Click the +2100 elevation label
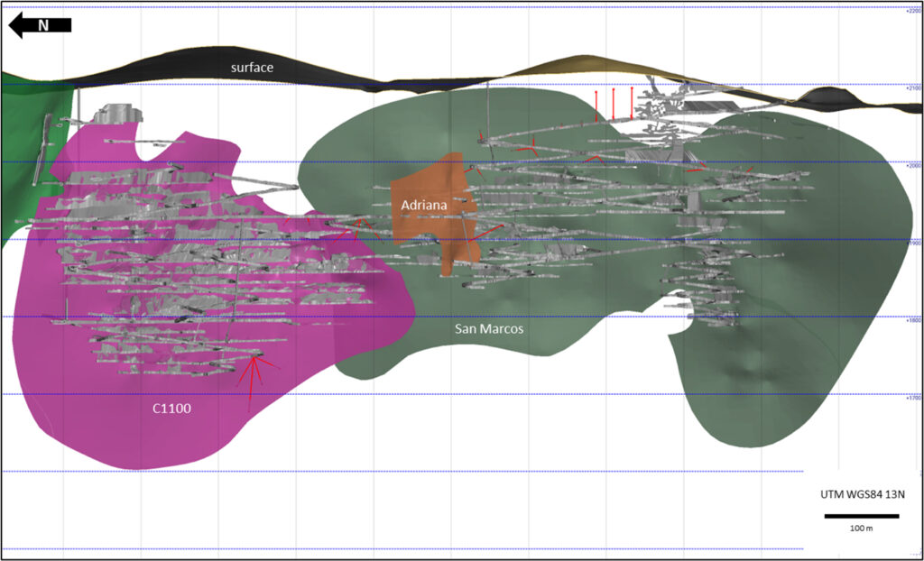Screen dimensions: 924x561 click(912, 87)
